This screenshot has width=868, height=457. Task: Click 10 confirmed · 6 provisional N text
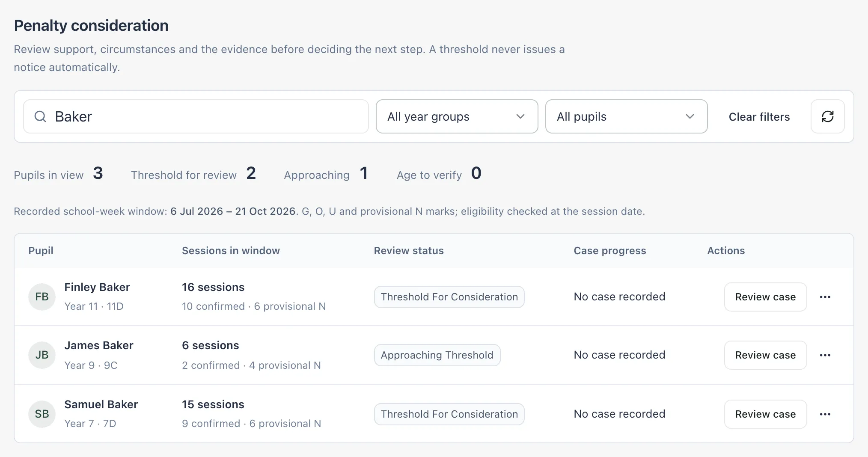tap(254, 306)
